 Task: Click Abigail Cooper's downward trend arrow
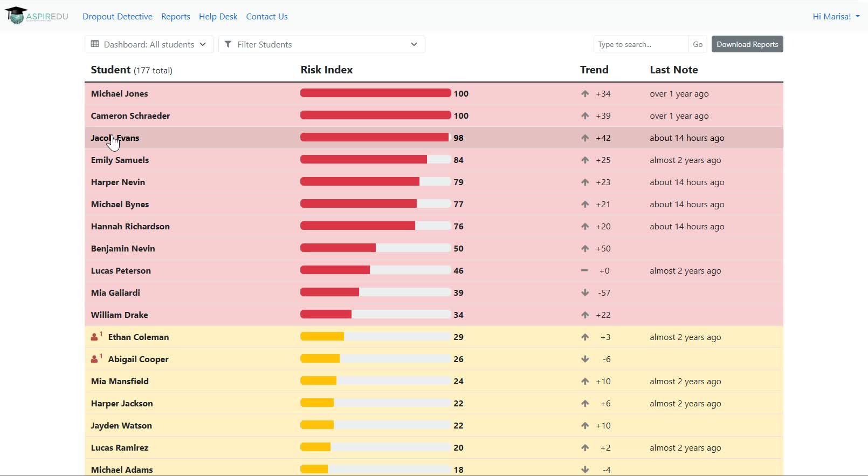pos(585,359)
